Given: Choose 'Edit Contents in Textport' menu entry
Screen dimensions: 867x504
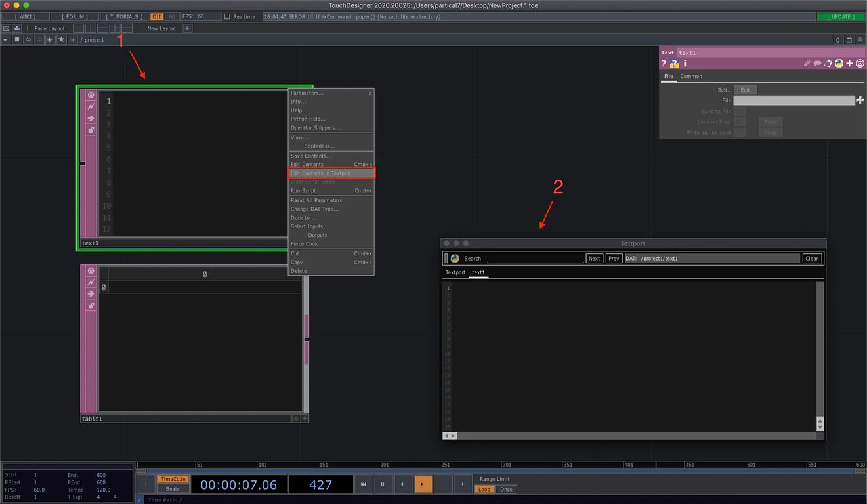Looking at the screenshot, I should (331, 173).
